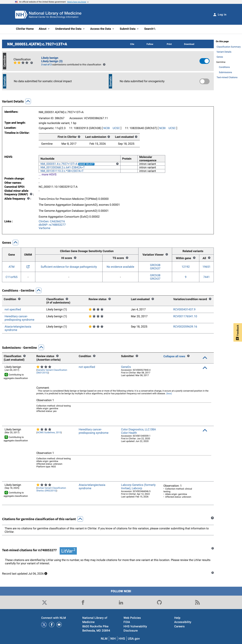242x644 pixels.
Task: Click help icon next to TS score
Action: click(x=127, y=258)
